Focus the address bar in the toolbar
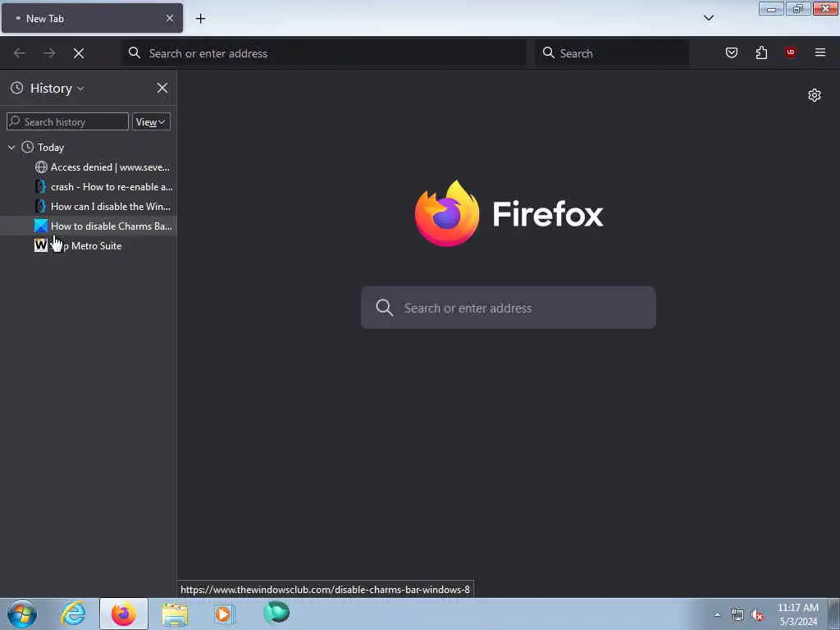 pos(324,53)
